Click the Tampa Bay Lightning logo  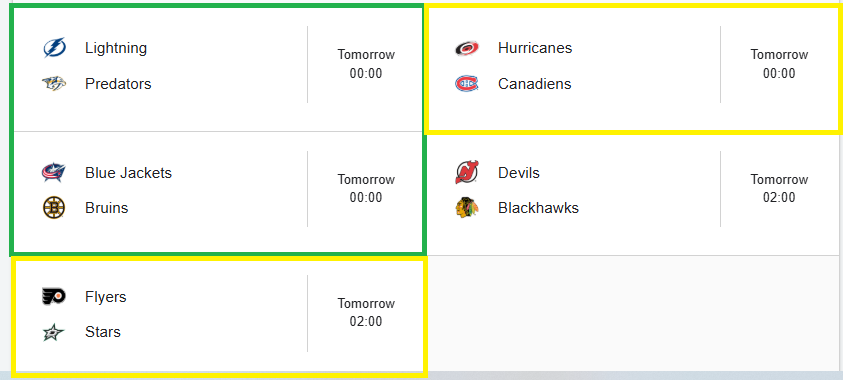54,48
